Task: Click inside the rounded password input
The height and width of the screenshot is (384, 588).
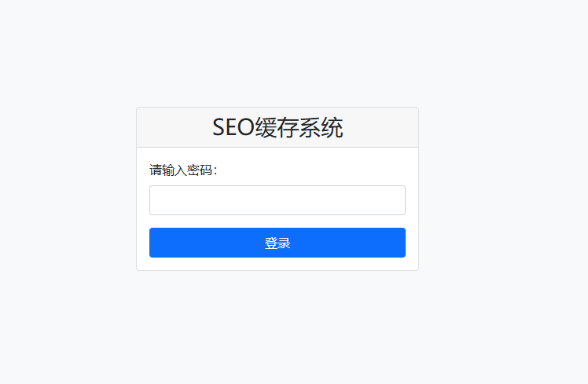Action: [x=277, y=200]
